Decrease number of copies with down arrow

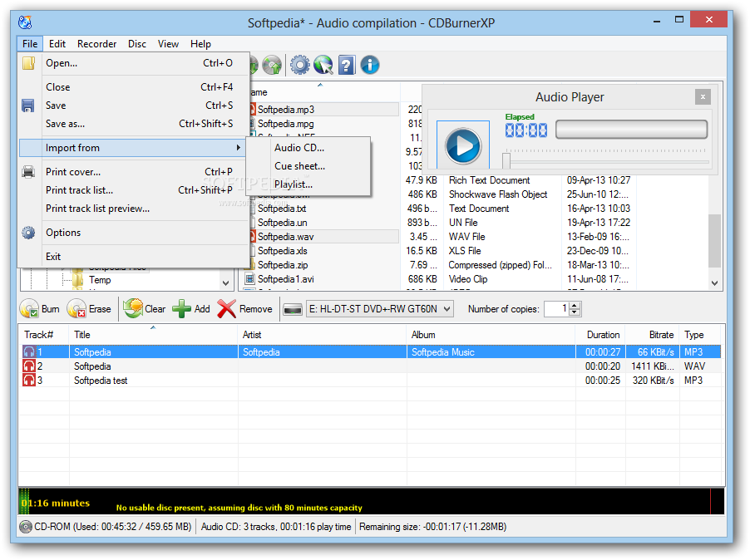[x=575, y=312]
